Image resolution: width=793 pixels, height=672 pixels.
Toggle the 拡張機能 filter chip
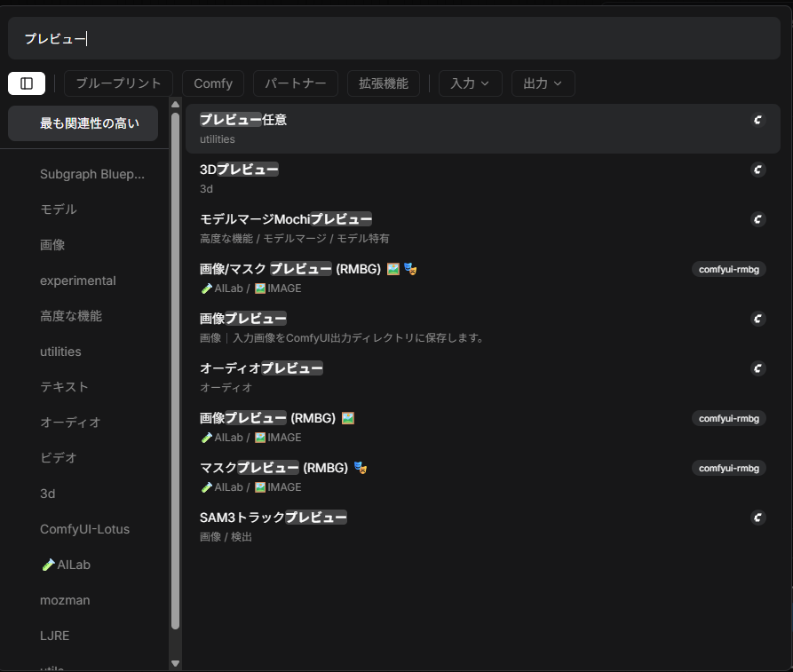pos(384,83)
